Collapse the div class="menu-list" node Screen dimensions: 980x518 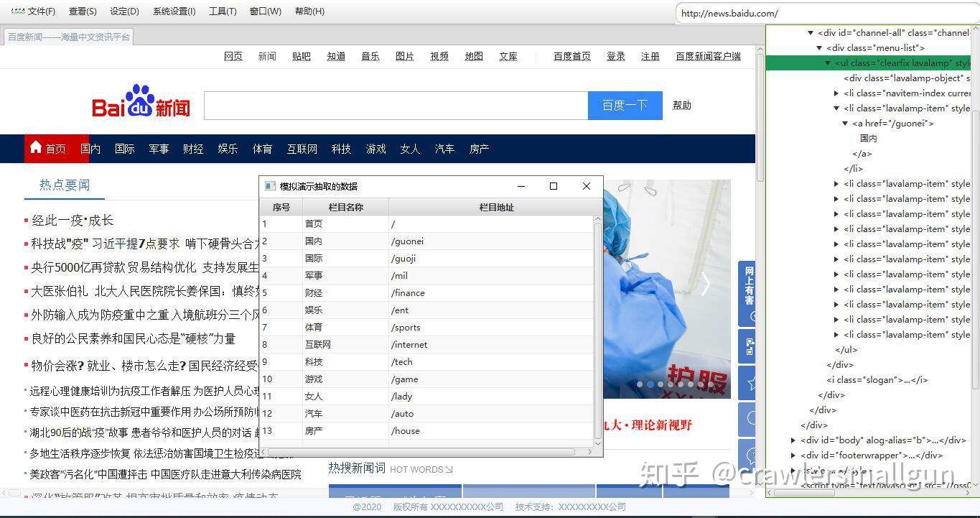tap(819, 48)
